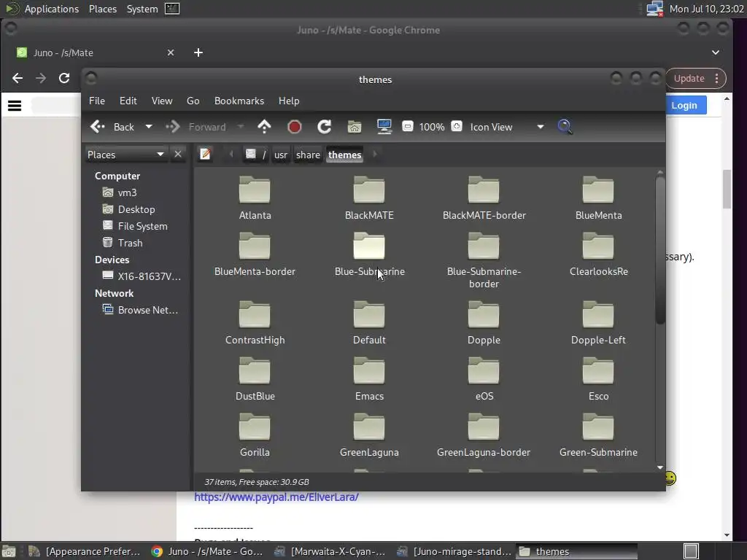Screen dimensions: 747x560
Task: Switch to Appearance Preferences taskbar entry
Action: [85, 551]
